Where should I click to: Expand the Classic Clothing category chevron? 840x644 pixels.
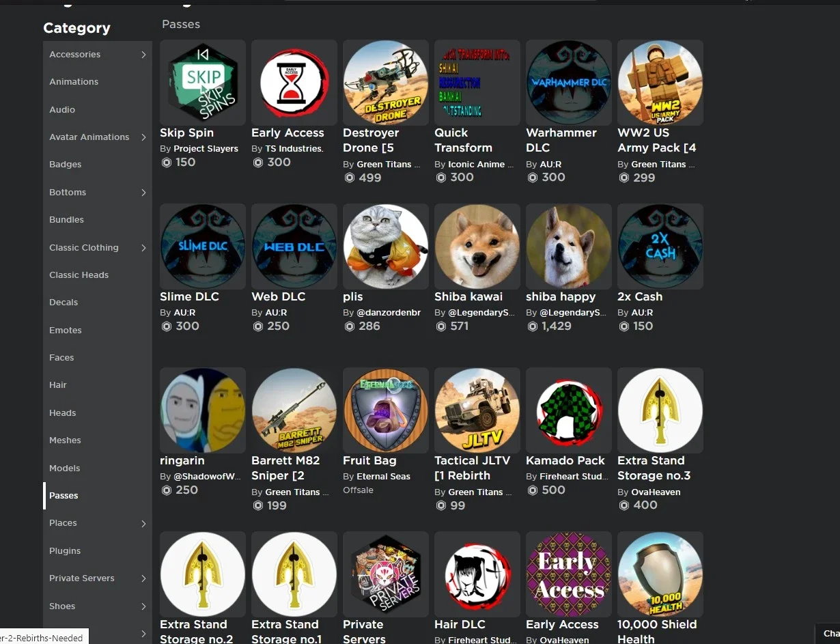coord(143,248)
